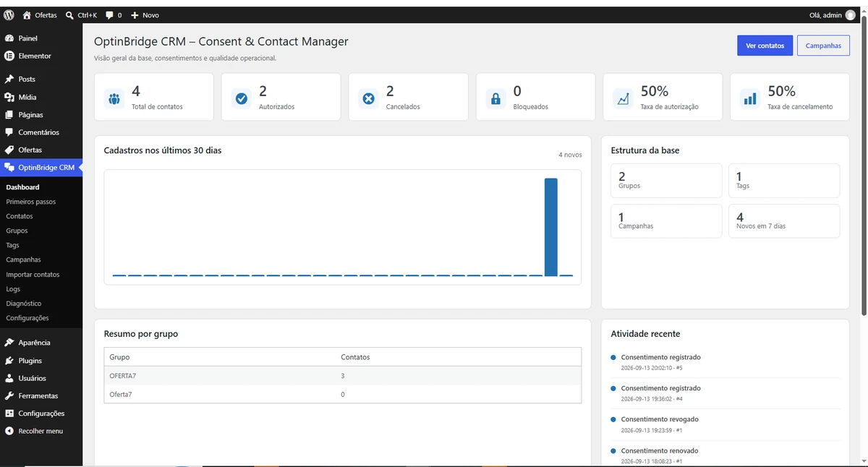Image resolution: width=868 pixels, height=467 pixels.
Task: Click the contact count 3 cell
Action: pyautogui.click(x=343, y=376)
